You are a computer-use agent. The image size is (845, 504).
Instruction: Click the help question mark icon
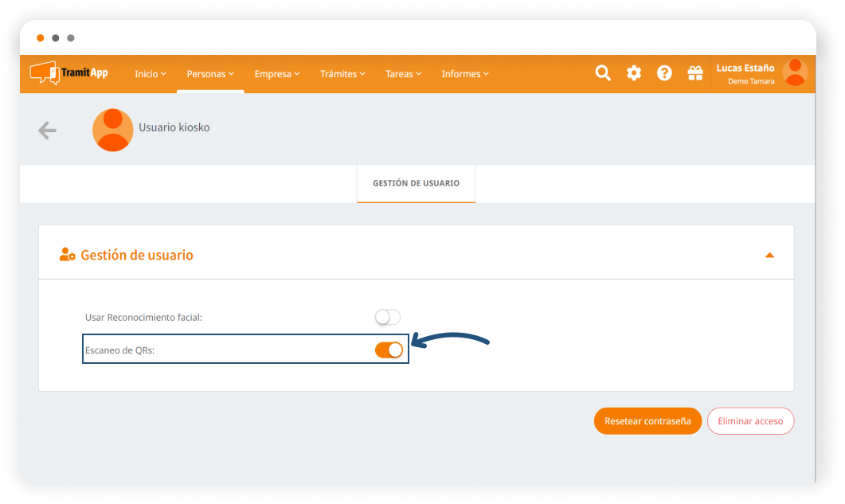664,73
